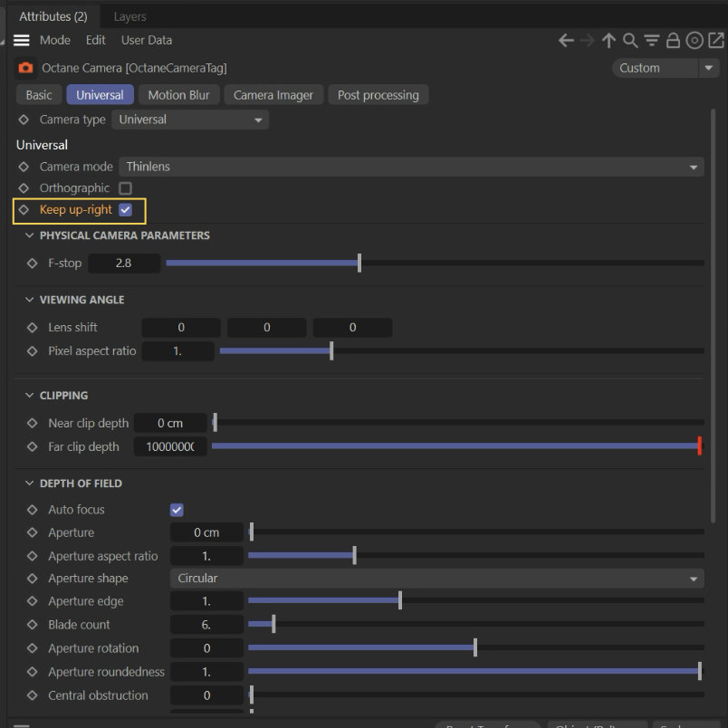Open the User Data menu
728x728 pixels.
click(x=147, y=41)
